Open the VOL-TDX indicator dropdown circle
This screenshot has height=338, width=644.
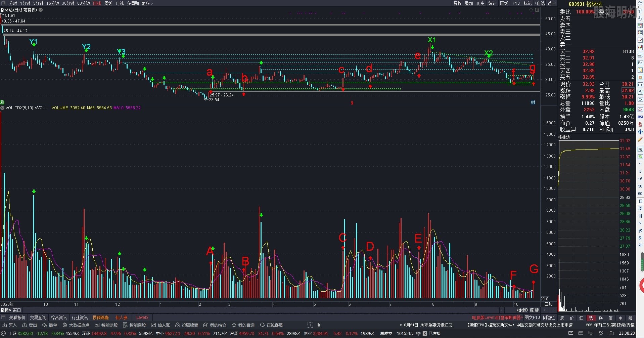click(x=2, y=108)
